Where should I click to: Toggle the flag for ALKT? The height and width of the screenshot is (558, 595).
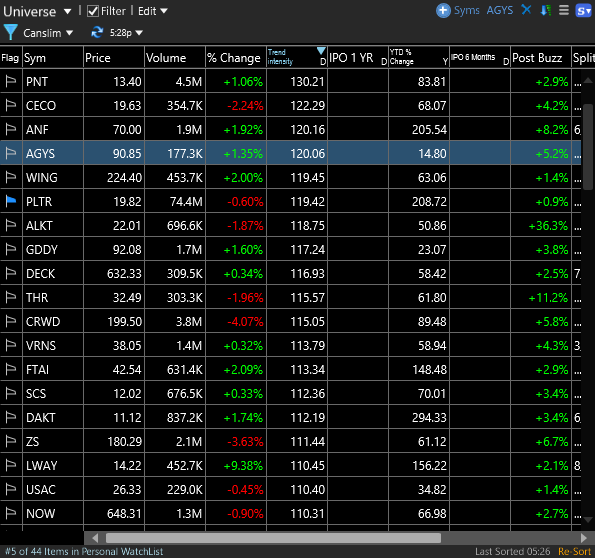pyautogui.click(x=11, y=225)
